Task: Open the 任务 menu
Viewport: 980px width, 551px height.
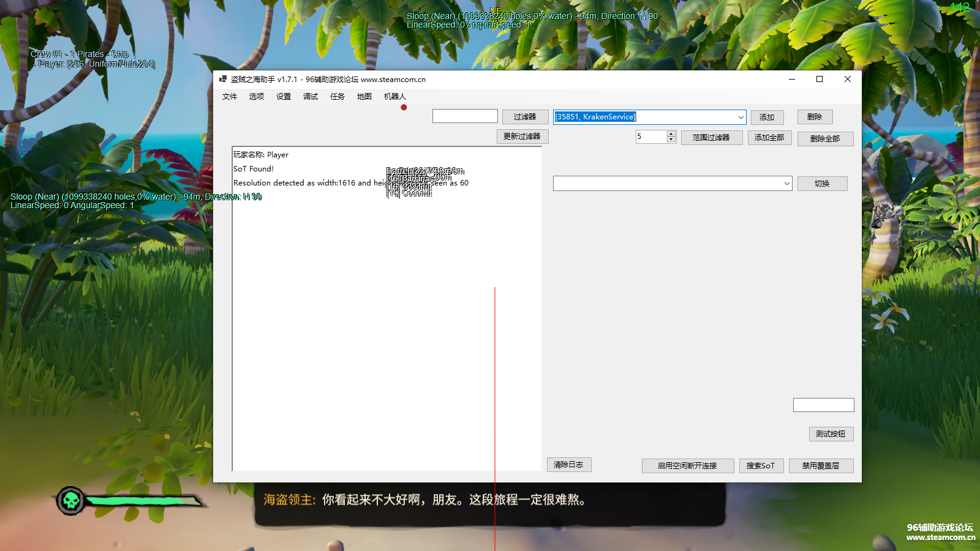Action: (337, 97)
